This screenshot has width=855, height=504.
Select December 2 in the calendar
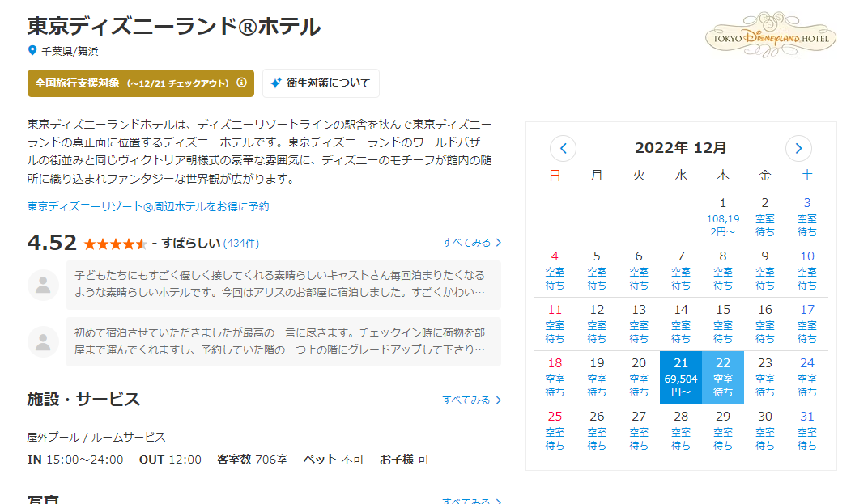point(765,217)
